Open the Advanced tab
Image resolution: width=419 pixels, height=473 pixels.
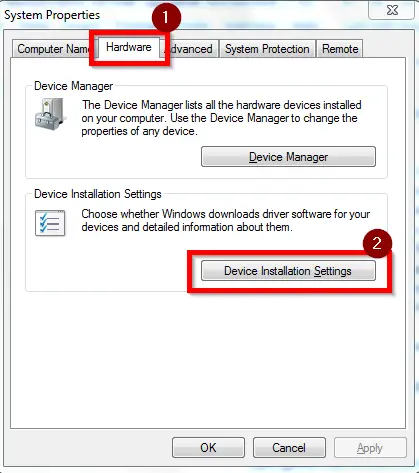tap(191, 49)
